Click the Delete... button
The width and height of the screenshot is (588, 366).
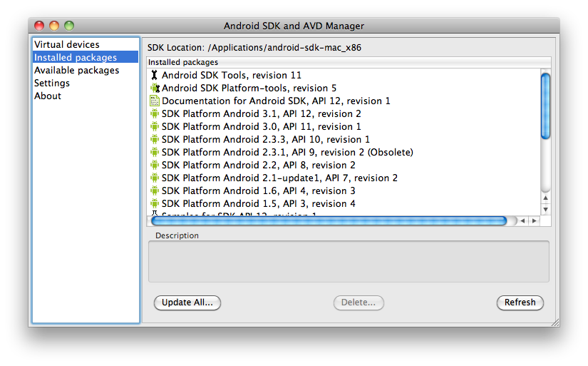pos(359,303)
